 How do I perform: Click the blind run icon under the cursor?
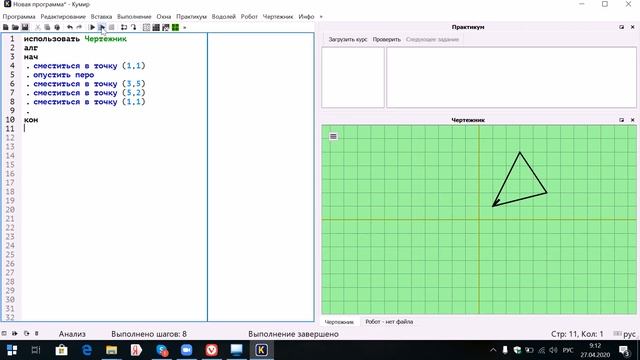click(x=102, y=27)
